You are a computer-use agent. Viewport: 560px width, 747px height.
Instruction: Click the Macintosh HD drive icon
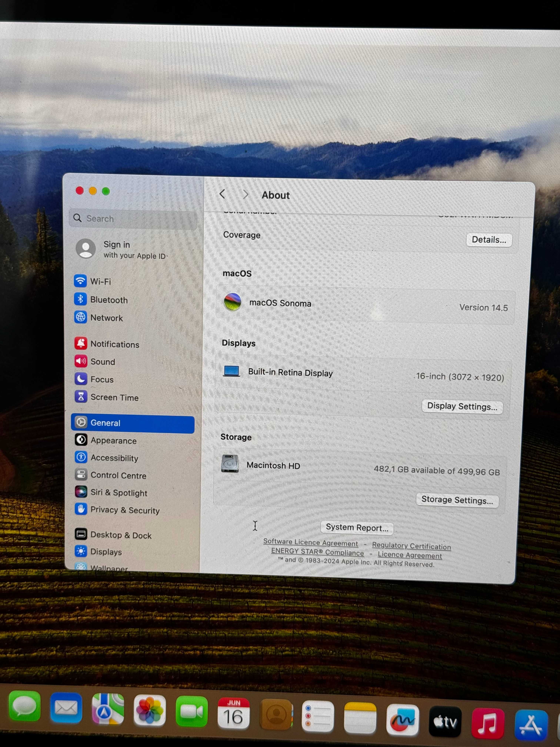[230, 463]
